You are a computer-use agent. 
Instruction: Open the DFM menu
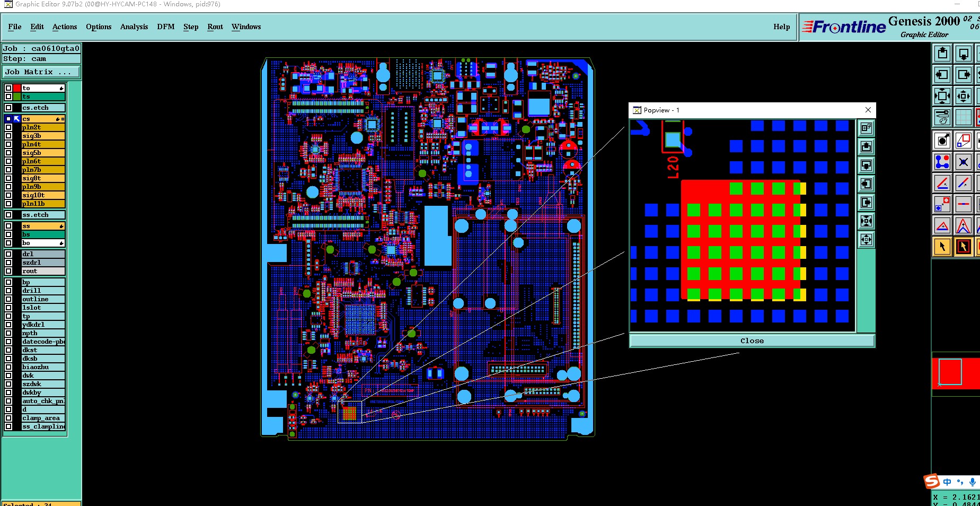[x=166, y=27]
